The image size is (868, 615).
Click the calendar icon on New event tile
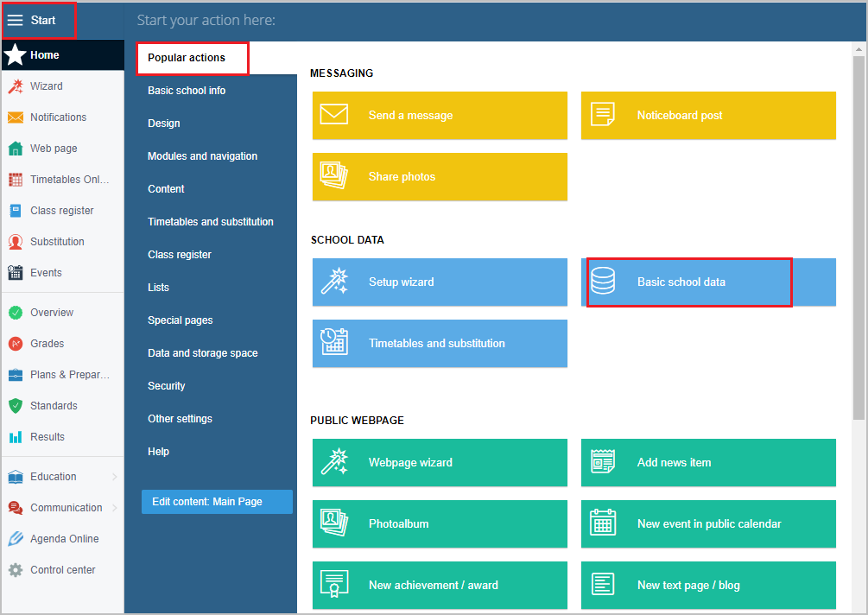coord(603,522)
